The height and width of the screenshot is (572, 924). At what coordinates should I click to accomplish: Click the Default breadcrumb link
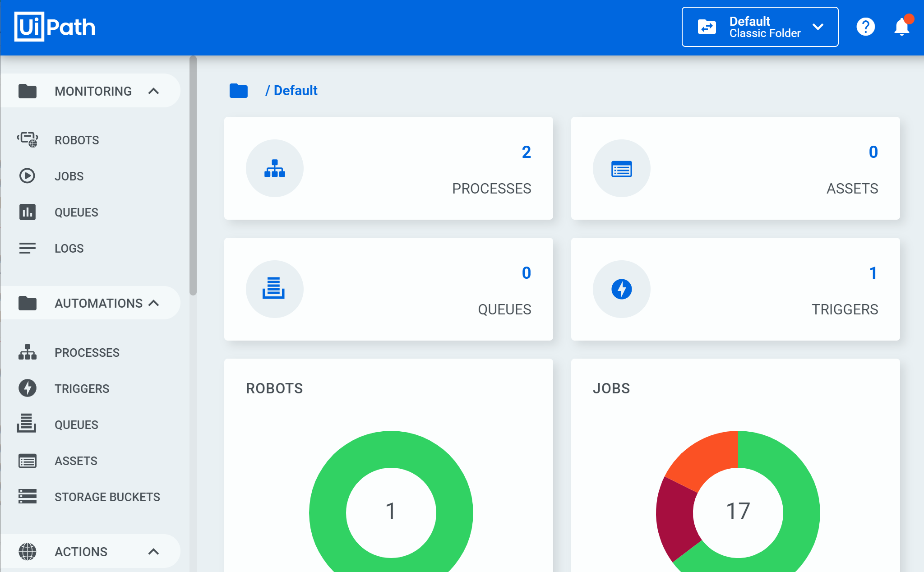pos(296,91)
